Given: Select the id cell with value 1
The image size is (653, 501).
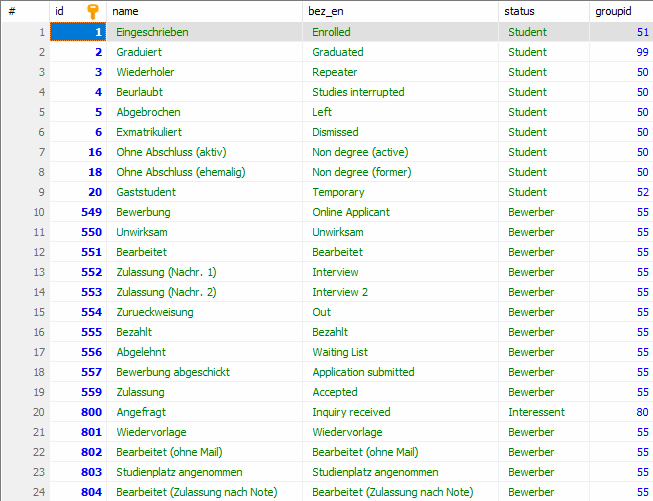Looking at the screenshot, I should (78, 32).
